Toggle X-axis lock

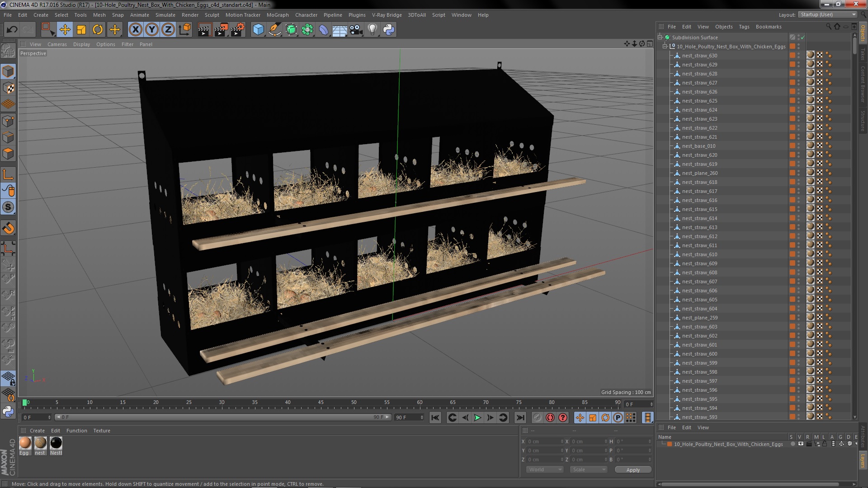tap(135, 30)
